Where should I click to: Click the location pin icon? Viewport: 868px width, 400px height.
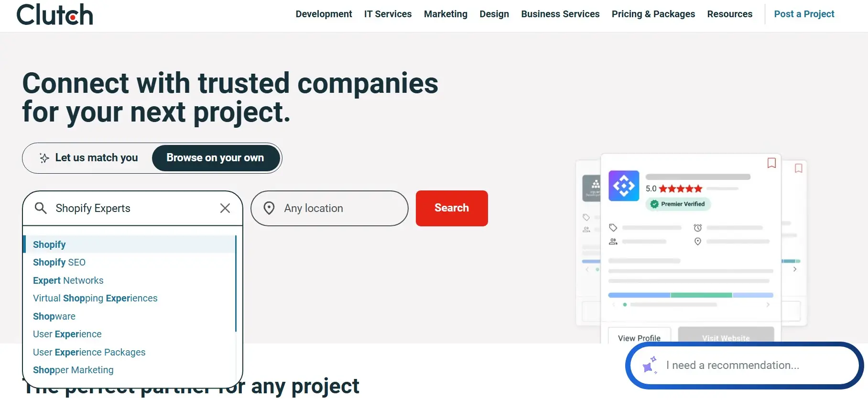point(269,208)
